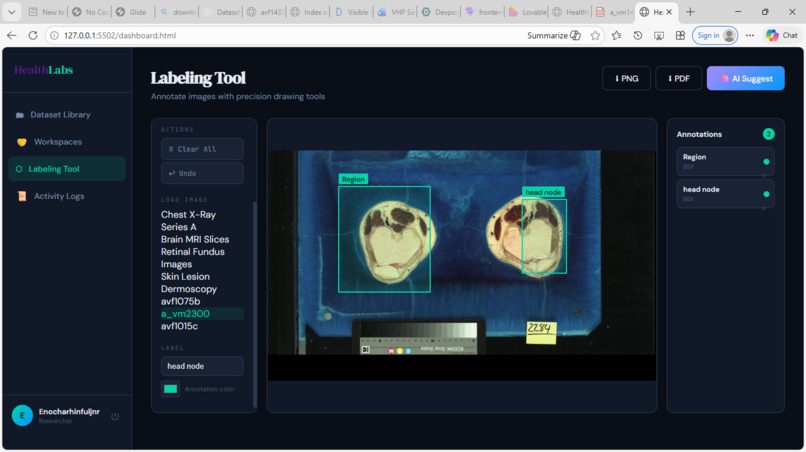Switch to the avf143 tab

pyautogui.click(x=265, y=12)
